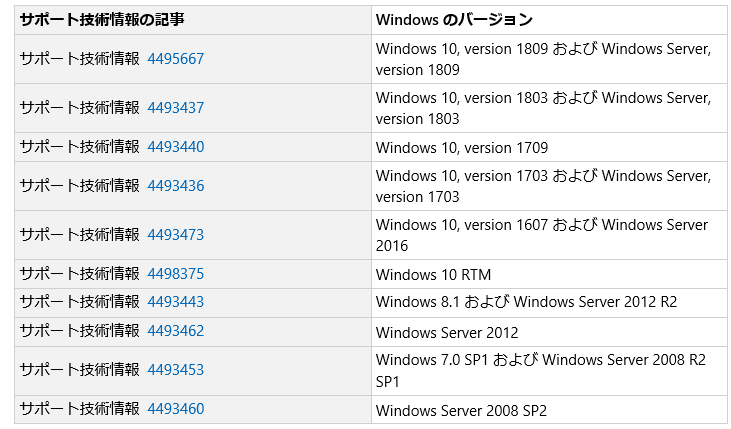Click the header 'サポート技術情報の記事'
731x429 pixels.
(193, 20)
